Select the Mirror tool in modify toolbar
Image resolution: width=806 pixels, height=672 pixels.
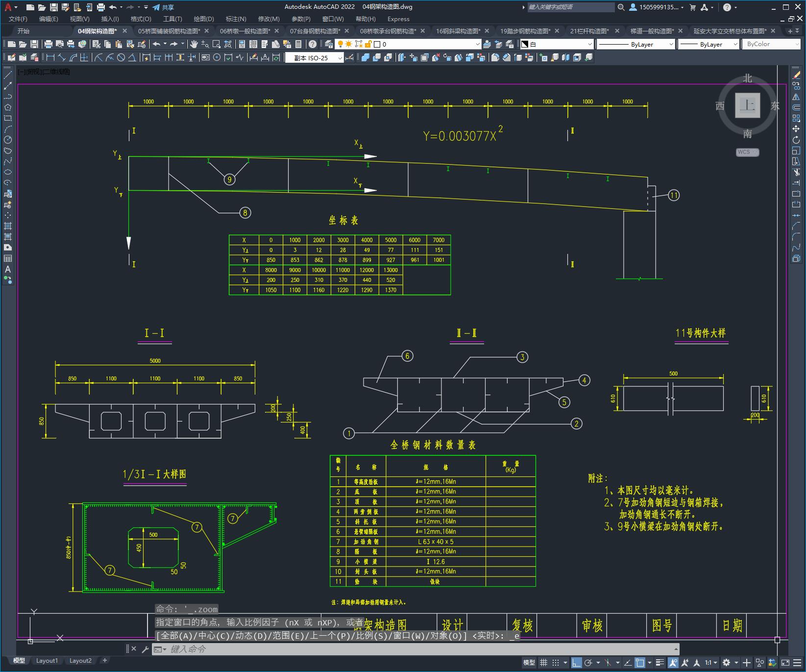796,97
